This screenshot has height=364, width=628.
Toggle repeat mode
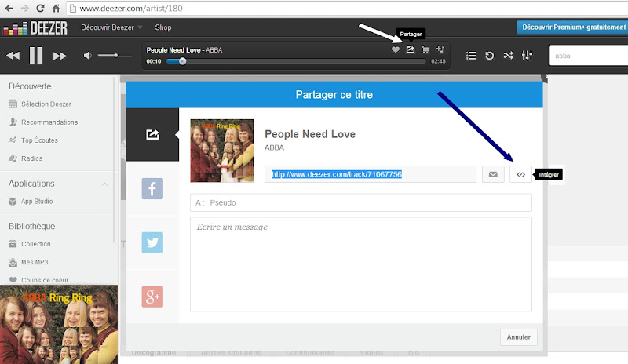coord(489,56)
